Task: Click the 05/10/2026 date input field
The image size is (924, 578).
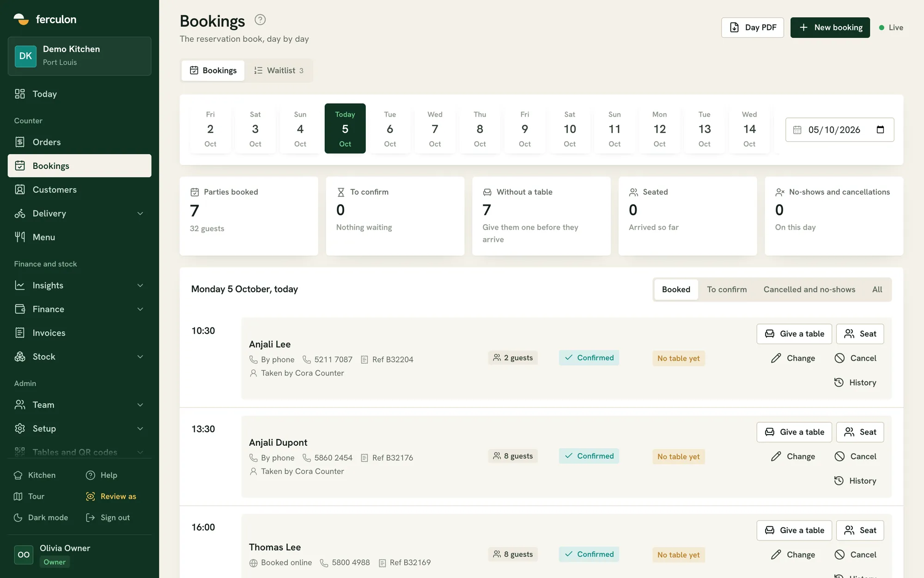Action: [x=839, y=130]
